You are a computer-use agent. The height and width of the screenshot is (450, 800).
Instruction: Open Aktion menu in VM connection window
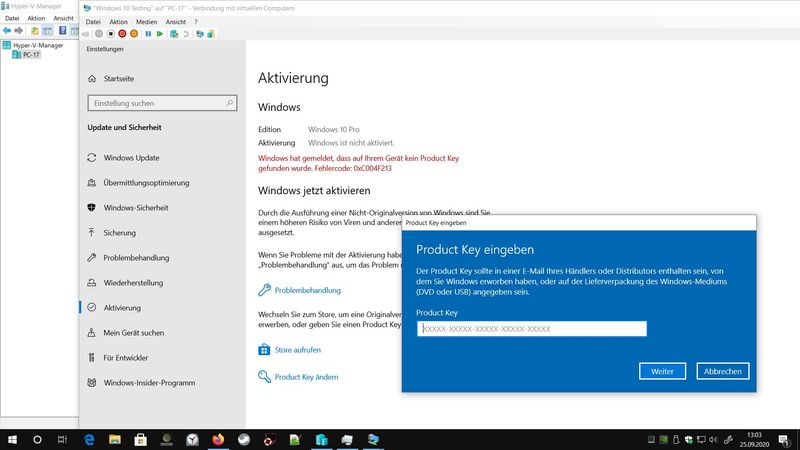click(x=118, y=22)
